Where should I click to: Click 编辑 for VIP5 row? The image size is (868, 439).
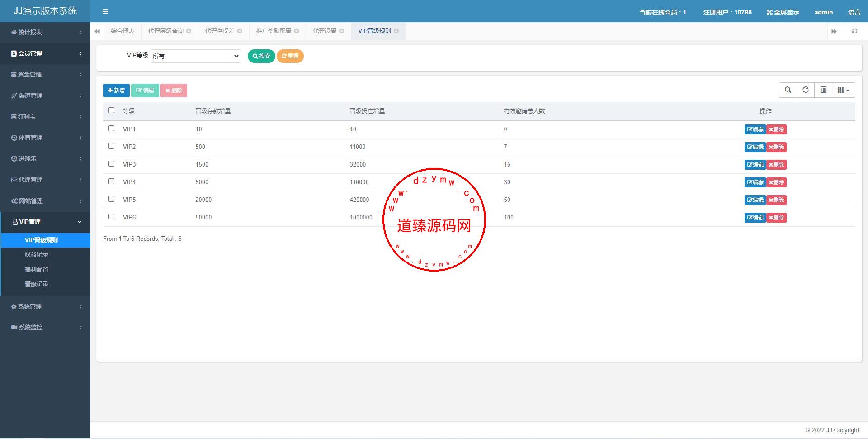pyautogui.click(x=755, y=200)
